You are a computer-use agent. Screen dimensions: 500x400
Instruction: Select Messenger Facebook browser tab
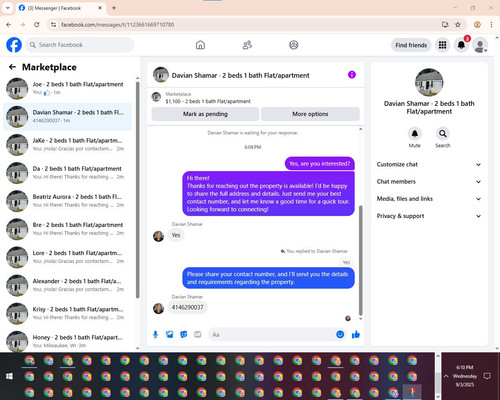[x=60, y=8]
